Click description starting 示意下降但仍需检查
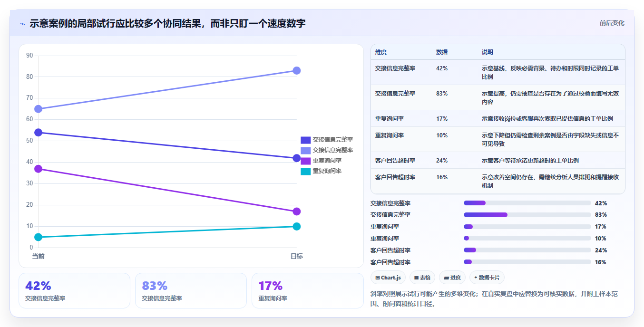Screen dimensions: 644x327 [x=550, y=139]
